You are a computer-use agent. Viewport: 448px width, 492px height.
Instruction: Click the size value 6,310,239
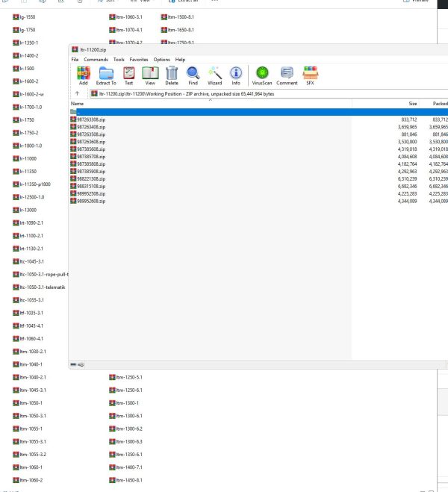407,179
